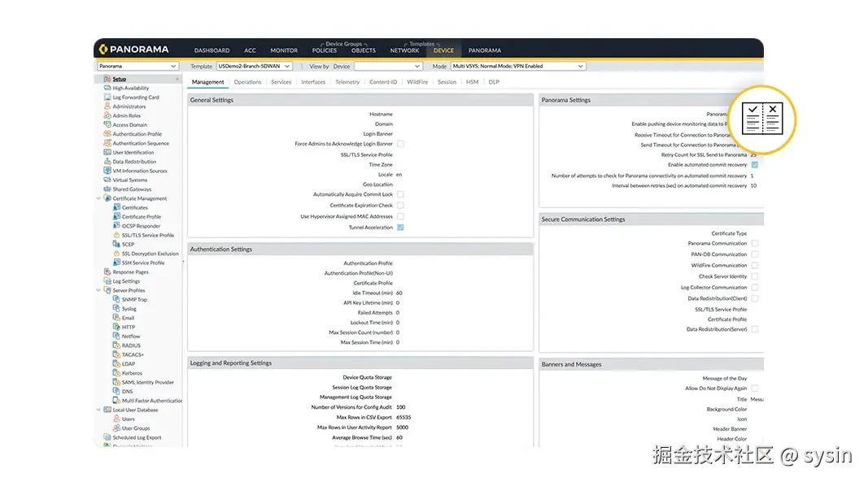Click the Shared Gateways icon
This screenshot has width=868, height=482.
click(107, 189)
